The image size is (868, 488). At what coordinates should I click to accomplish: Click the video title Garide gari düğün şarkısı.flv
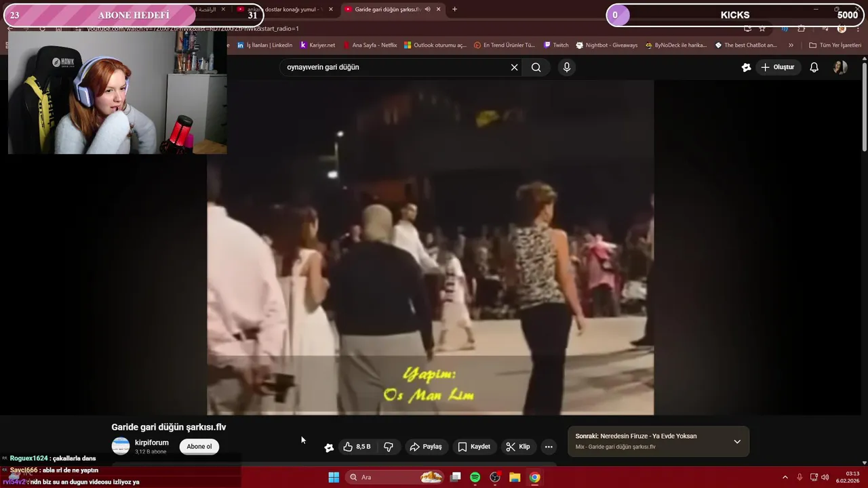tap(169, 427)
